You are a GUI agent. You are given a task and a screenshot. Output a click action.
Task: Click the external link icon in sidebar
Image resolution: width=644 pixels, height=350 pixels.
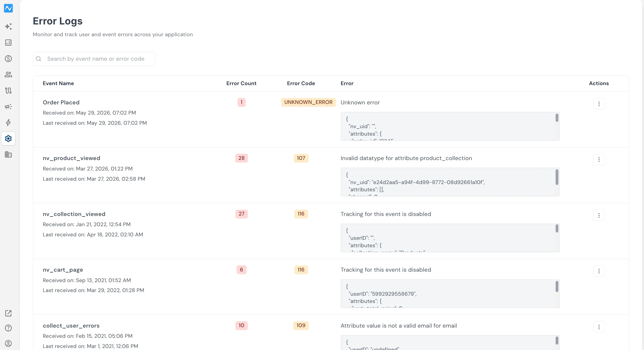(x=8, y=313)
